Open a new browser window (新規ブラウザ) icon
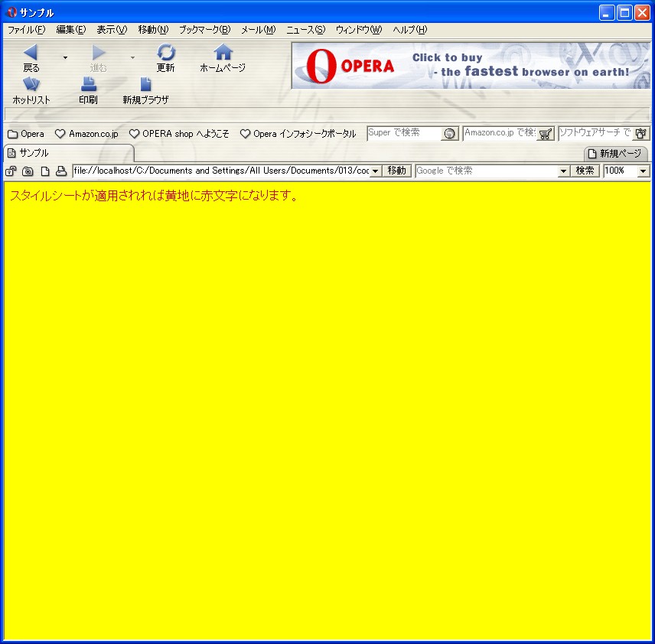This screenshot has width=655, height=644. [145, 85]
